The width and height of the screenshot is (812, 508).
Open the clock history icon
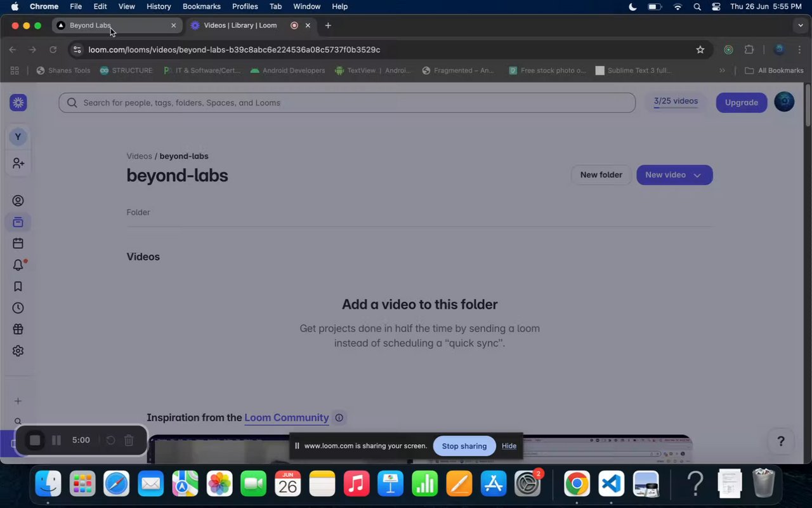pos(18,308)
